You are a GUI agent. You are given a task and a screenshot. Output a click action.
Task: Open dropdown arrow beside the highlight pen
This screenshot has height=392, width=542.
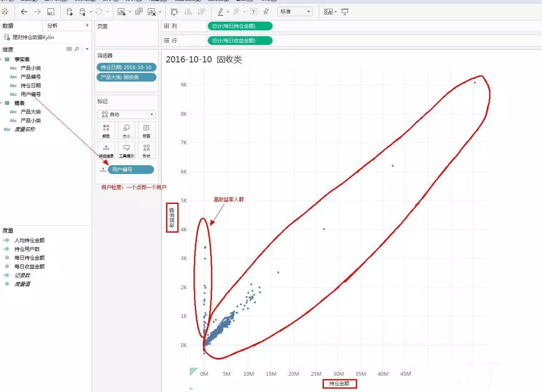228,12
